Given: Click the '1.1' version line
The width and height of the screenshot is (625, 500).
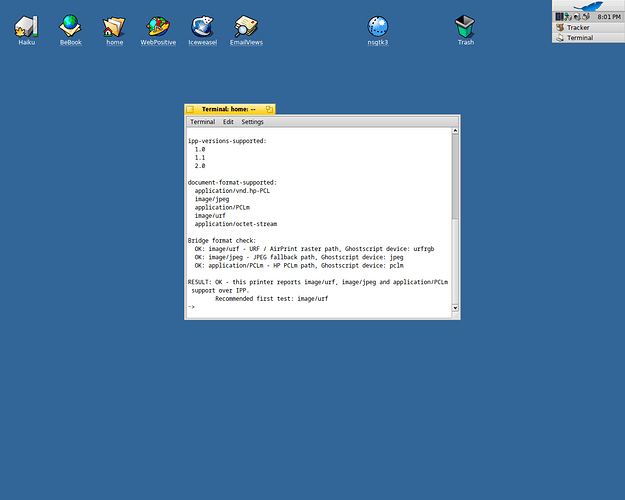Looking at the screenshot, I should [x=200, y=158].
